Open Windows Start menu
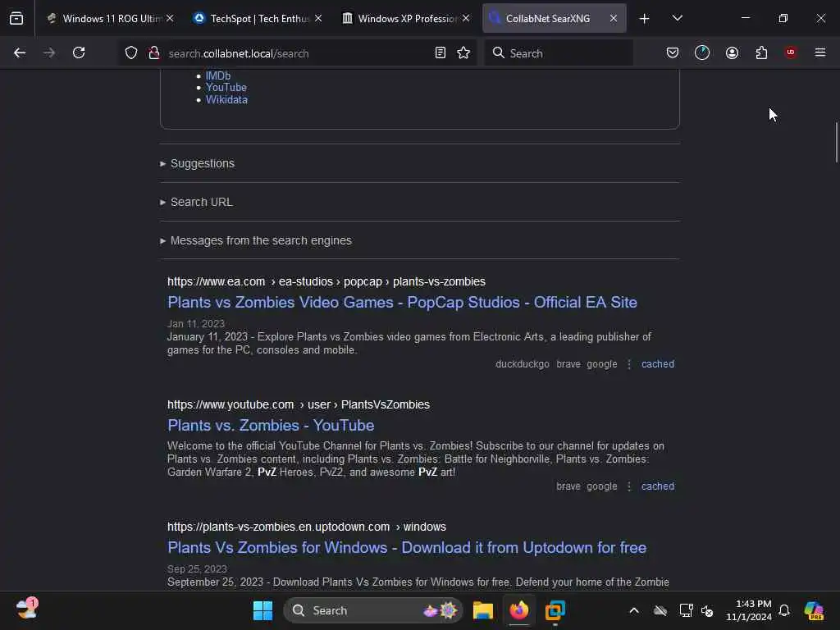840x630 pixels. pyautogui.click(x=262, y=610)
